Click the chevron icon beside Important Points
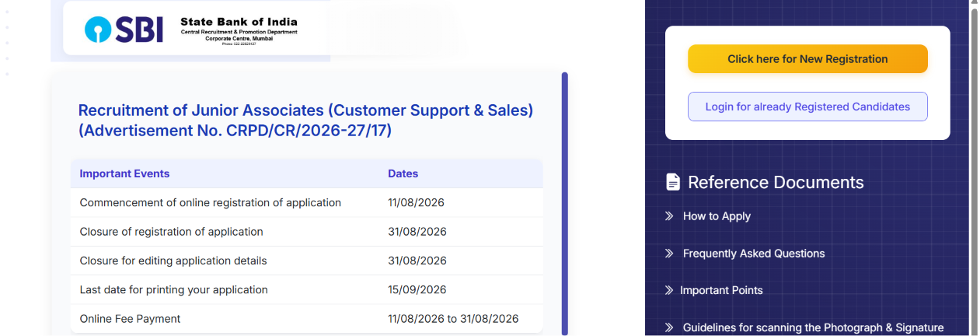 click(x=669, y=290)
